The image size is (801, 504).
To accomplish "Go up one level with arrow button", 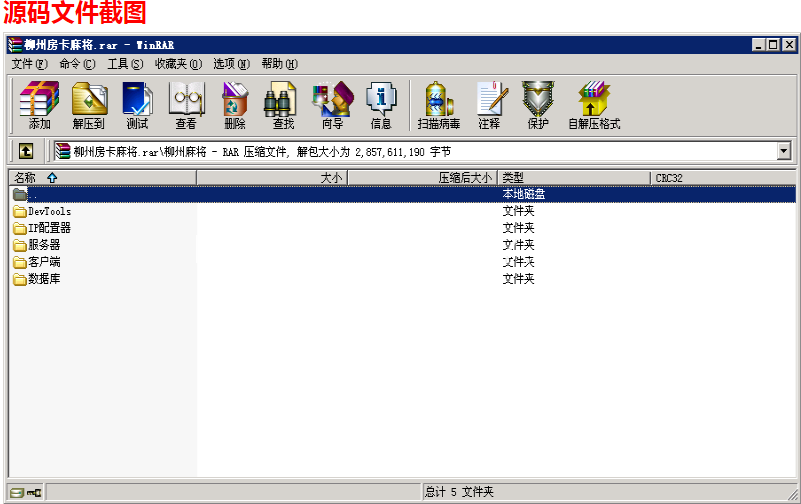I will 25,151.
